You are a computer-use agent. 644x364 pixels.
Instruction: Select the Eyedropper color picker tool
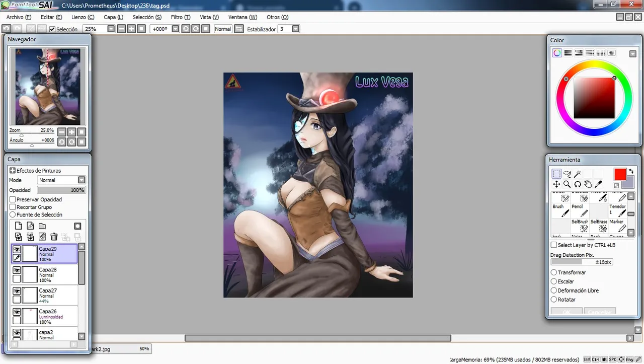[598, 185]
